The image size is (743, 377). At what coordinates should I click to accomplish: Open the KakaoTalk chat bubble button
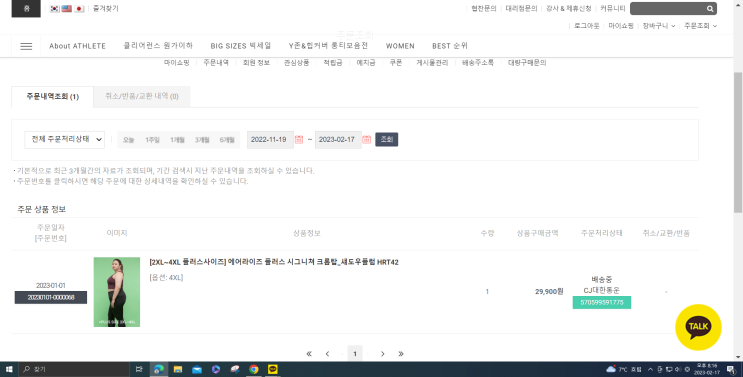click(698, 327)
